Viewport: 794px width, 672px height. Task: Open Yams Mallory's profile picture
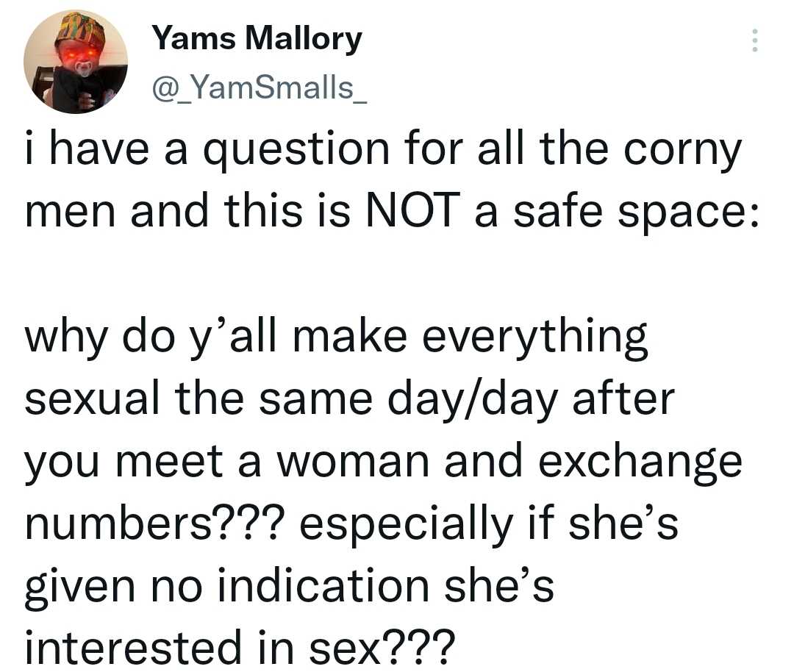click(76, 62)
